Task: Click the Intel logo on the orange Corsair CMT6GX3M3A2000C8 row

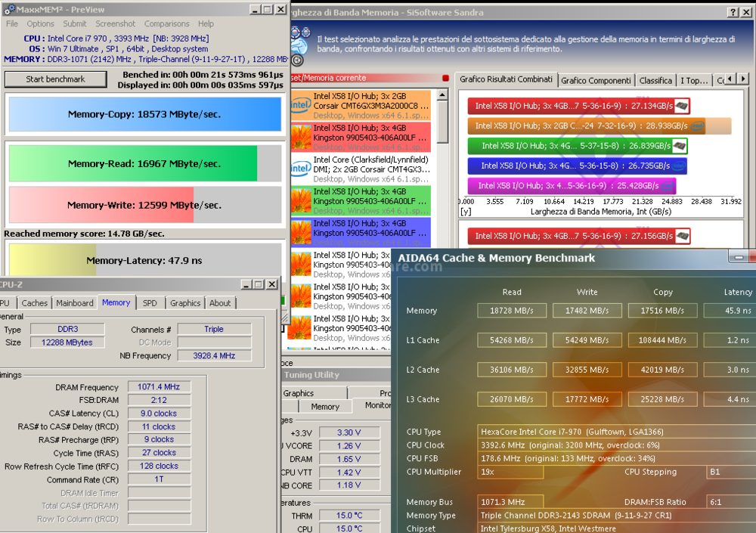Action: pos(300,105)
